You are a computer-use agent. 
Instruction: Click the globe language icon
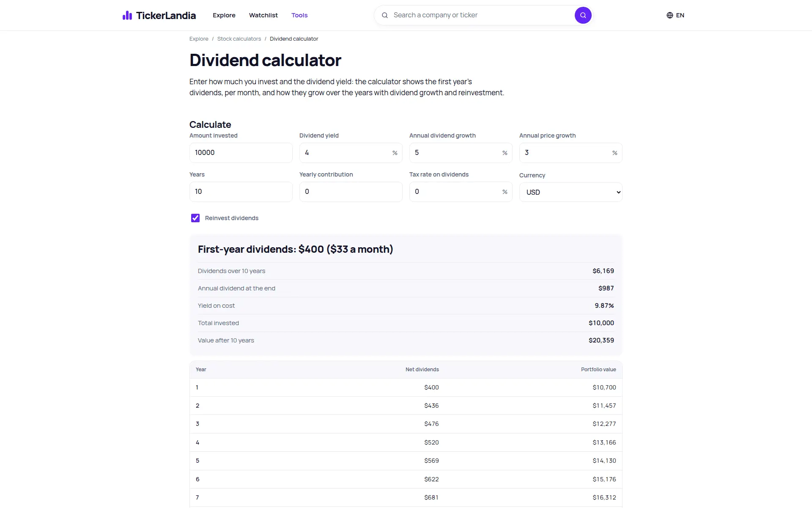[x=669, y=15]
